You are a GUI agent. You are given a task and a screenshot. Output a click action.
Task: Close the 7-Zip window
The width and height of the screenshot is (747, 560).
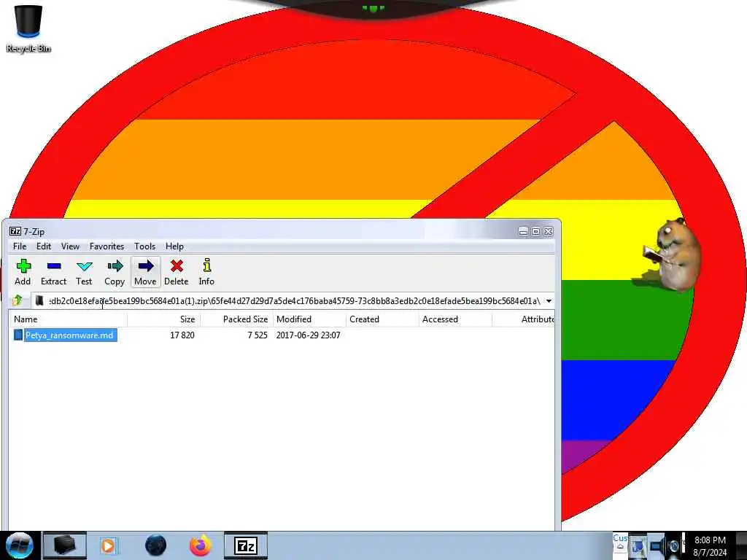(549, 231)
